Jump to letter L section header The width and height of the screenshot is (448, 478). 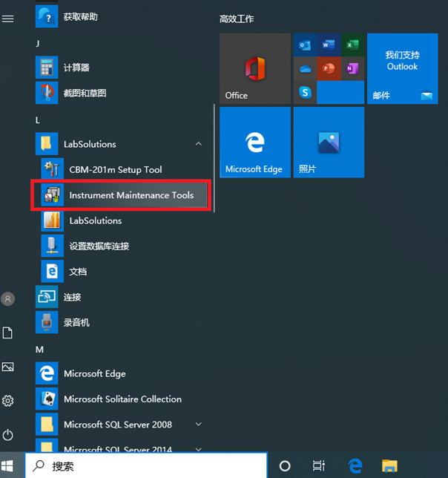38,120
